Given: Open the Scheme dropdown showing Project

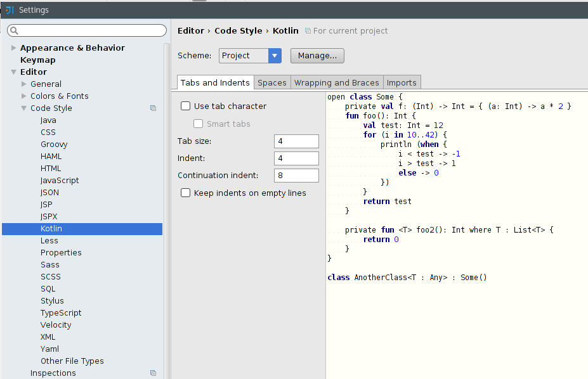Looking at the screenshot, I should 274,56.
